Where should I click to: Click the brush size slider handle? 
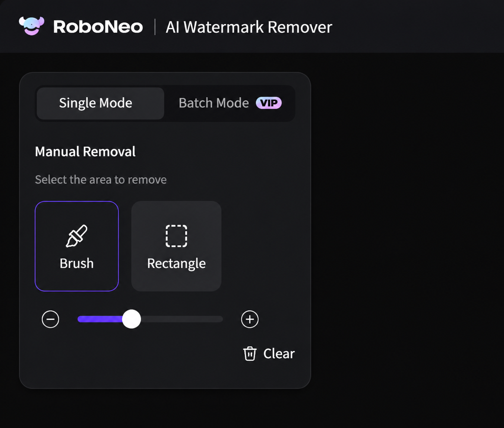point(132,319)
